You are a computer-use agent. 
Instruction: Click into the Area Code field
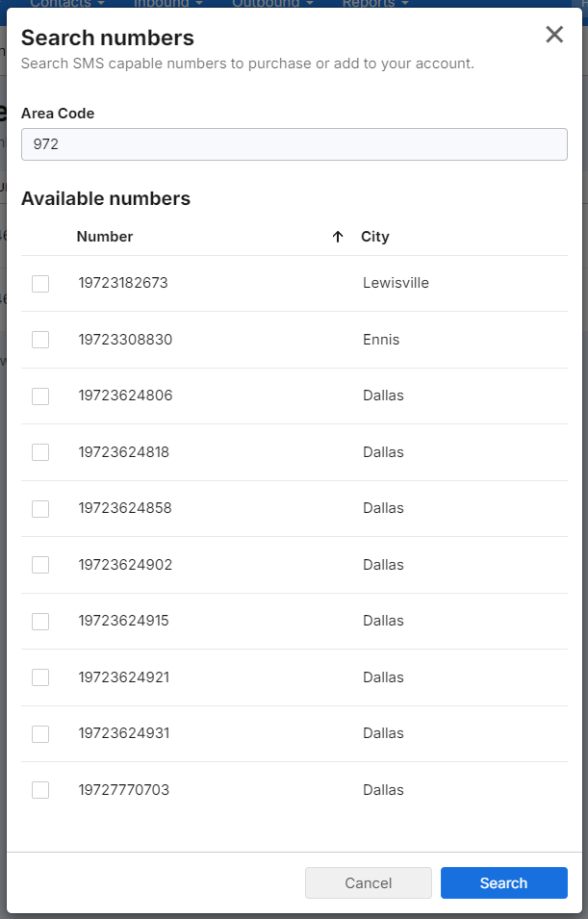point(294,144)
